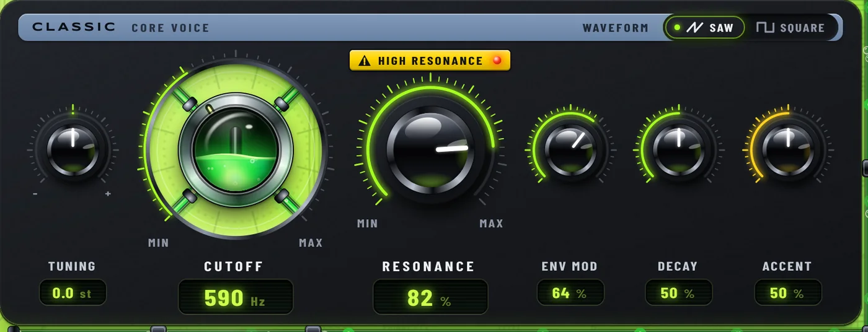Click the Tuning plus sign

108,194
